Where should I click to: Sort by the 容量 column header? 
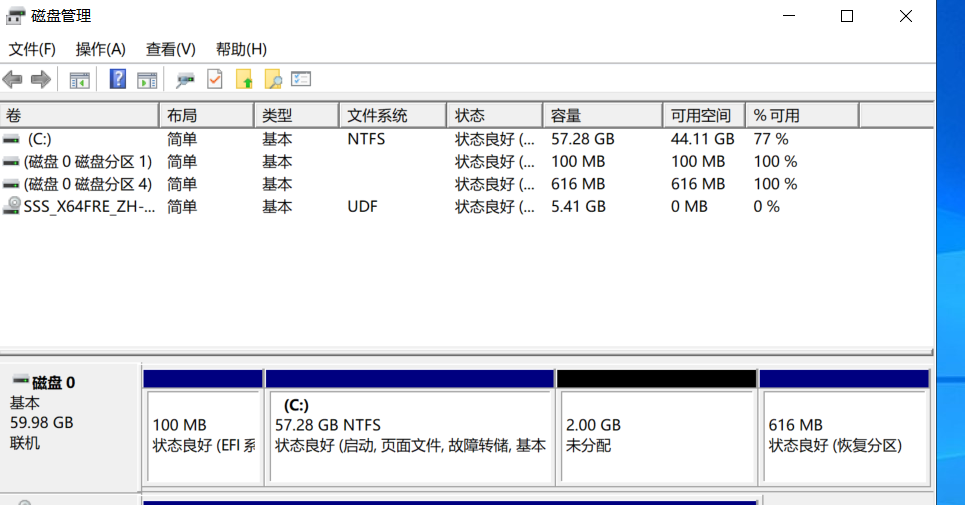point(600,116)
